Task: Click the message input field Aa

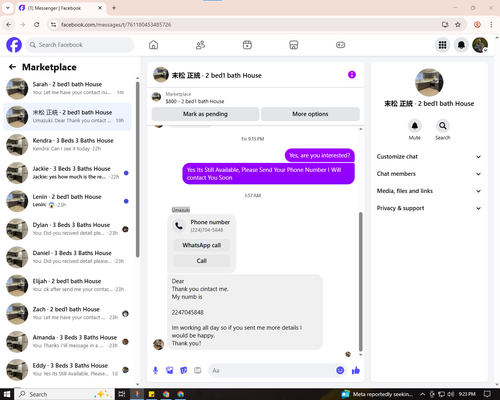Action: pyautogui.click(x=272, y=370)
